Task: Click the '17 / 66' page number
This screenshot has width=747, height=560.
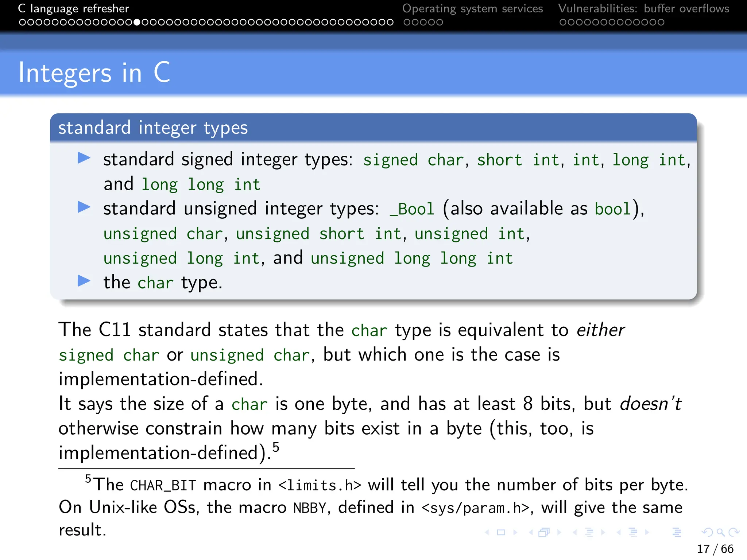Action: (715, 549)
